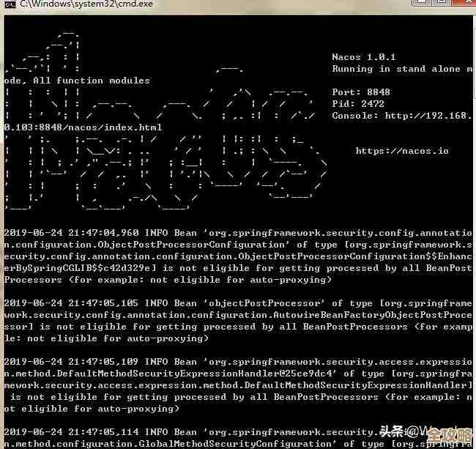Open the https://nacos.io link
The height and width of the screenshot is (449, 476).
pyautogui.click(x=402, y=151)
